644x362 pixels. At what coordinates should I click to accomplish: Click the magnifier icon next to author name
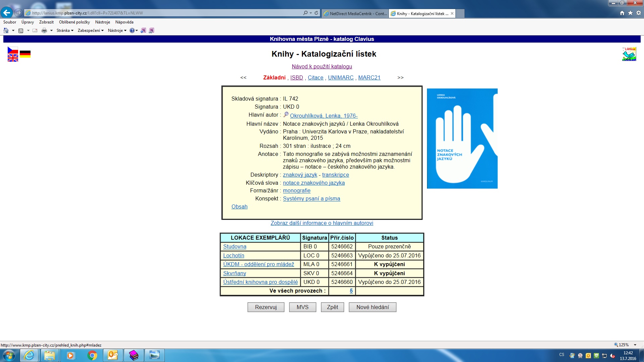(286, 115)
